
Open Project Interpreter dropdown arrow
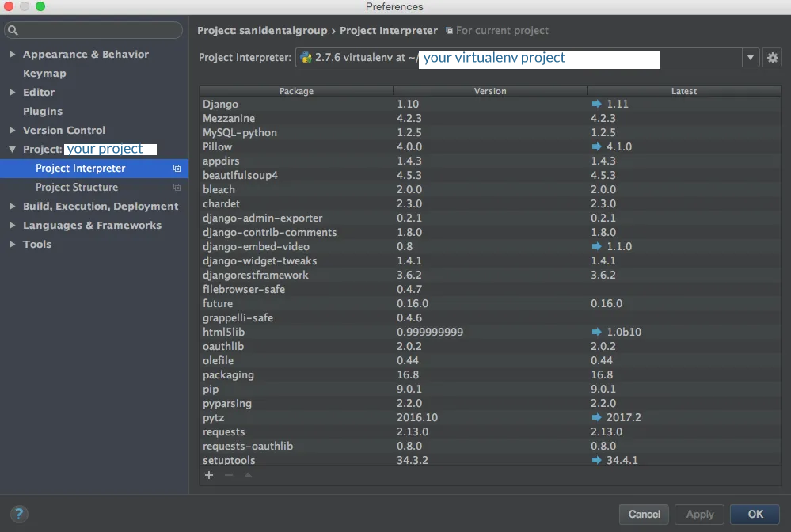pyautogui.click(x=750, y=58)
